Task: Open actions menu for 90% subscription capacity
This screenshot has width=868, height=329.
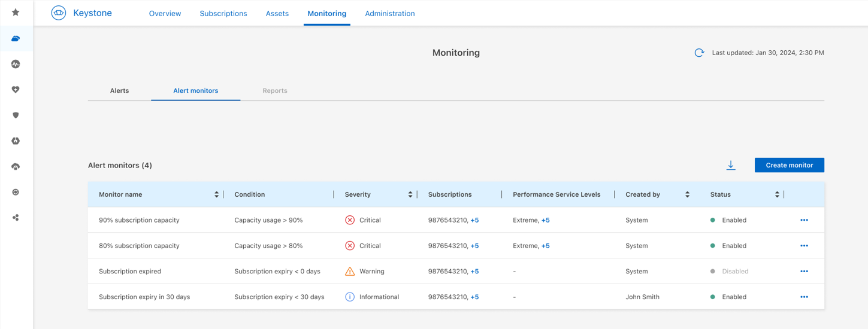Action: (x=804, y=220)
